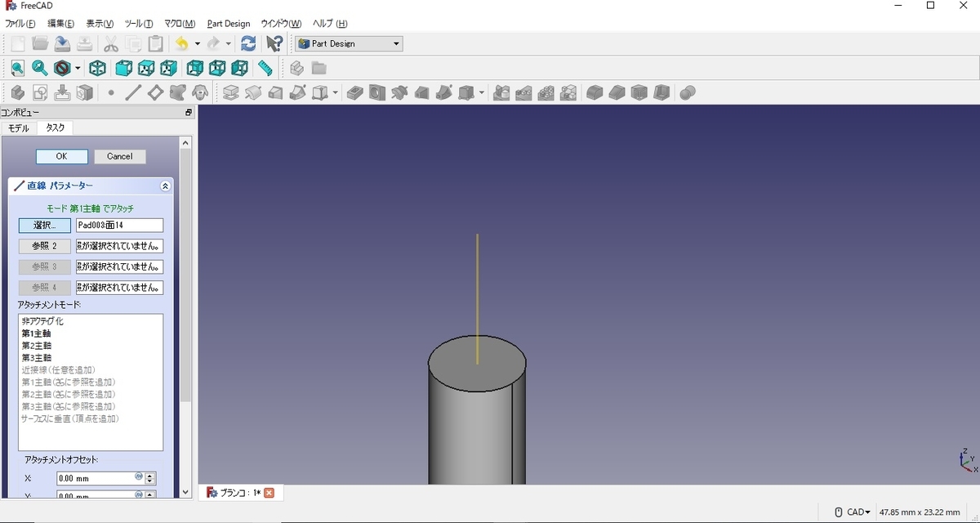Click the measure distance ruler icon
980x523 pixels.
[x=265, y=68]
